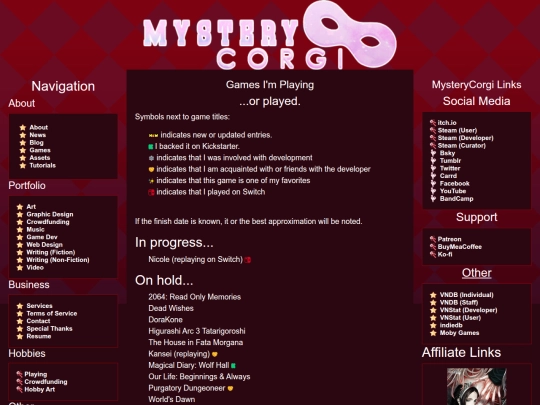Open VNDB (Staff) link
Viewport: 540px width, 405px height.
point(459,302)
